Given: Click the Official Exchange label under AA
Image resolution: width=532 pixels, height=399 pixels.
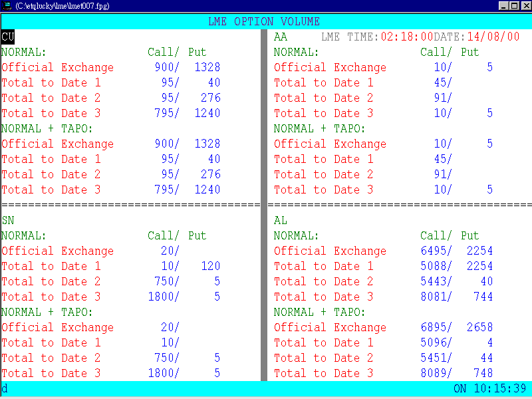Looking at the screenshot, I should click(x=331, y=66).
